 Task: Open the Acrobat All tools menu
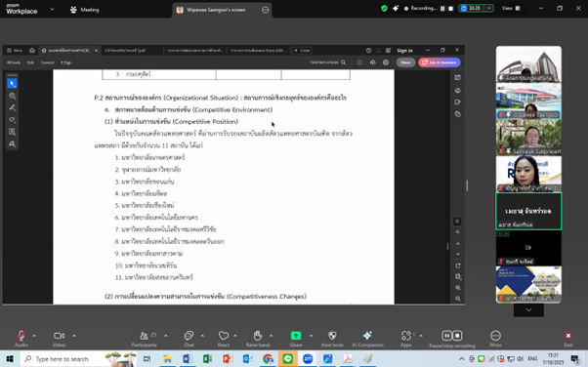pos(14,62)
